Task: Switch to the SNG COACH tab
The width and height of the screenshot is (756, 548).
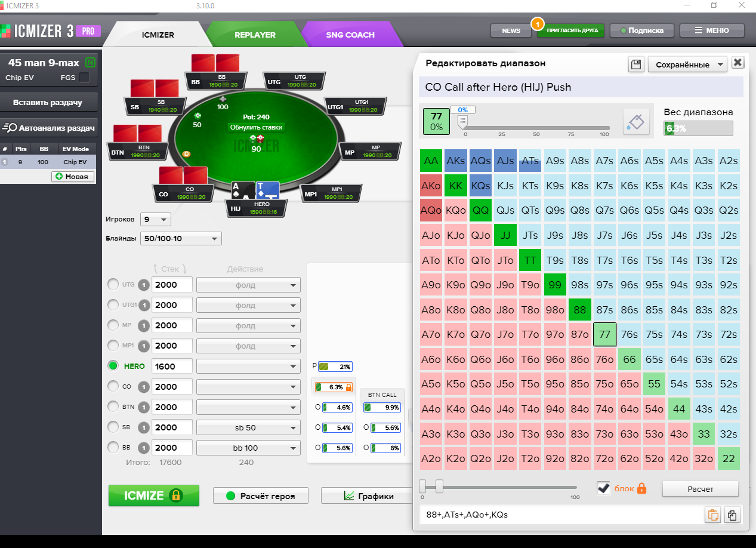Action: pos(350,35)
